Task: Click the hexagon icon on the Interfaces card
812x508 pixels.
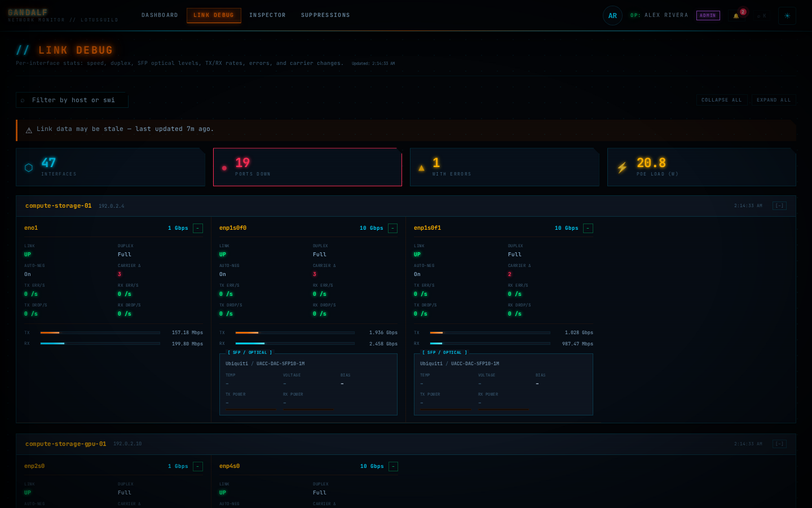Action: click(x=29, y=168)
